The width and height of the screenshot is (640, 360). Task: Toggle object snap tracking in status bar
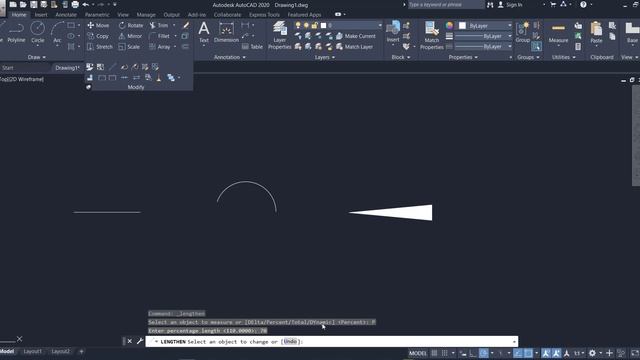click(x=518, y=353)
